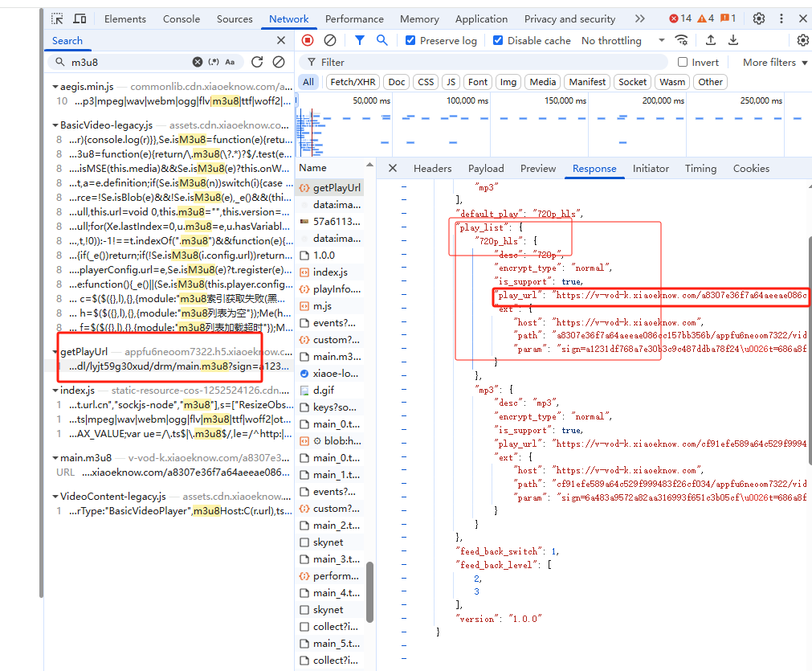Open network conditions wifi icon
Screen dimensions: 812x671
pos(682,40)
